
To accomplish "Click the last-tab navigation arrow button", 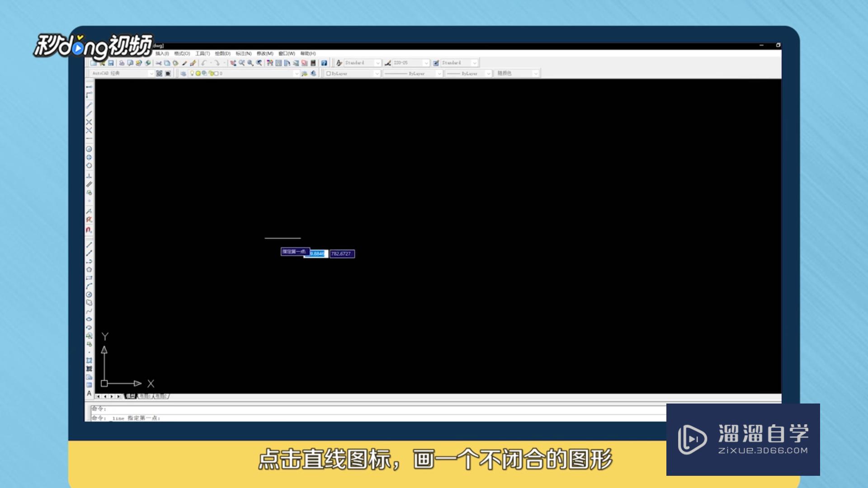I will click(119, 396).
